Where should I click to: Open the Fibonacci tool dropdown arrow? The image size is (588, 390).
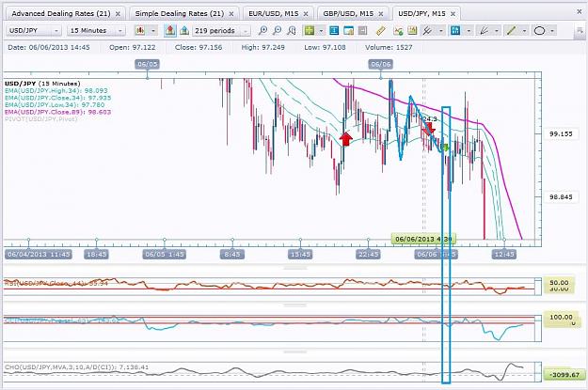click(x=469, y=31)
